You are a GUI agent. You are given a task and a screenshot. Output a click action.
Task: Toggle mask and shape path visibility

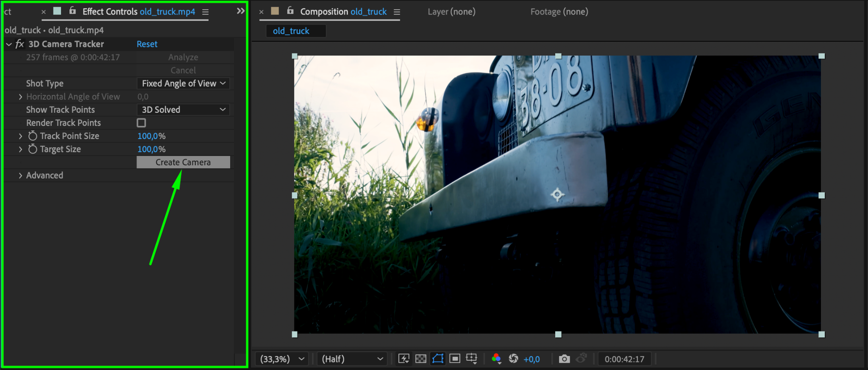click(438, 359)
